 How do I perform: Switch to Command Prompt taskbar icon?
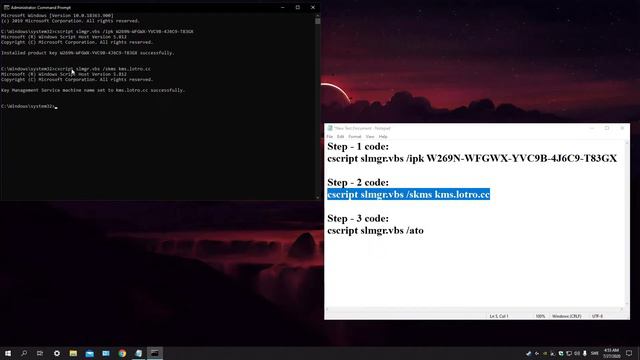[x=155, y=353]
